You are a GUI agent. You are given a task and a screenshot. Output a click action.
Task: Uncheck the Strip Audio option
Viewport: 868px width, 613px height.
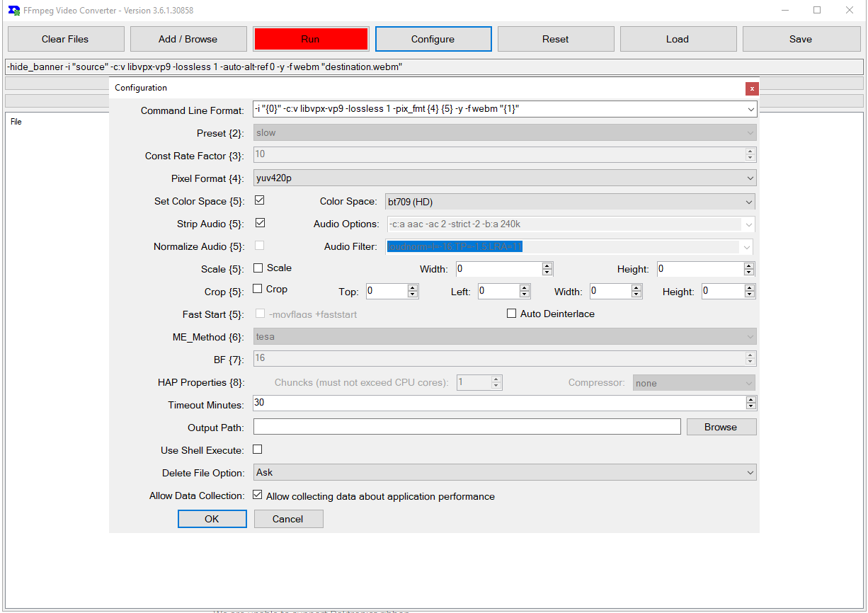tap(260, 222)
